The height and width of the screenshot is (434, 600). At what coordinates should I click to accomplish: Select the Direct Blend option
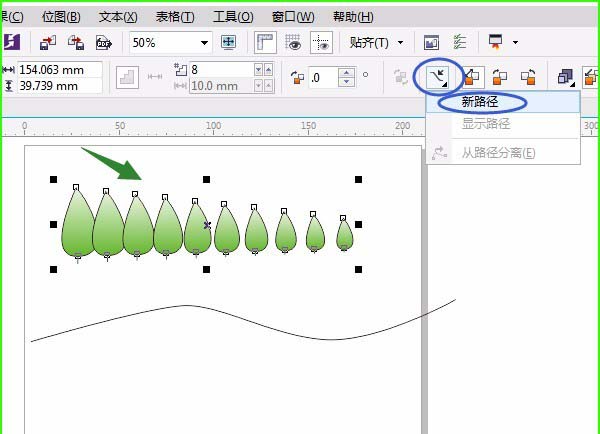[473, 77]
